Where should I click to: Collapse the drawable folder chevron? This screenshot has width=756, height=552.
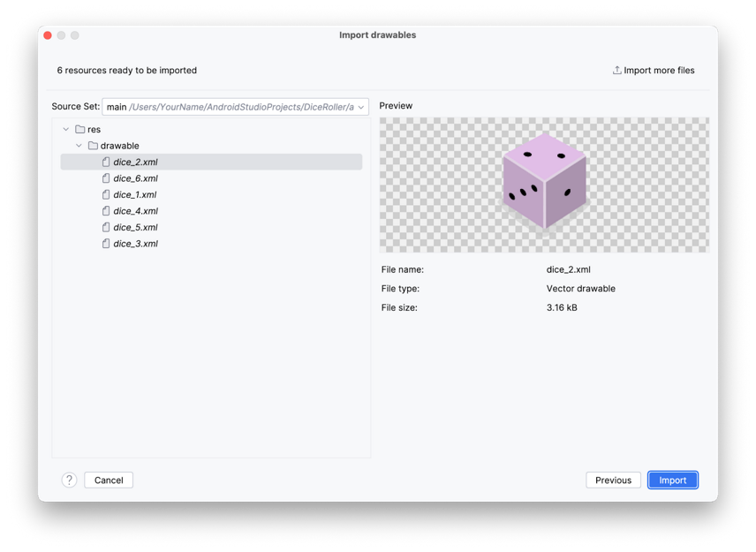tap(79, 146)
